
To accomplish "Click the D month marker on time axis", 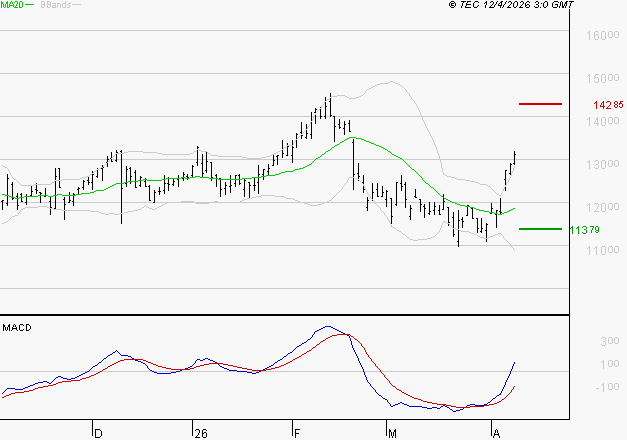I will pos(98,433).
